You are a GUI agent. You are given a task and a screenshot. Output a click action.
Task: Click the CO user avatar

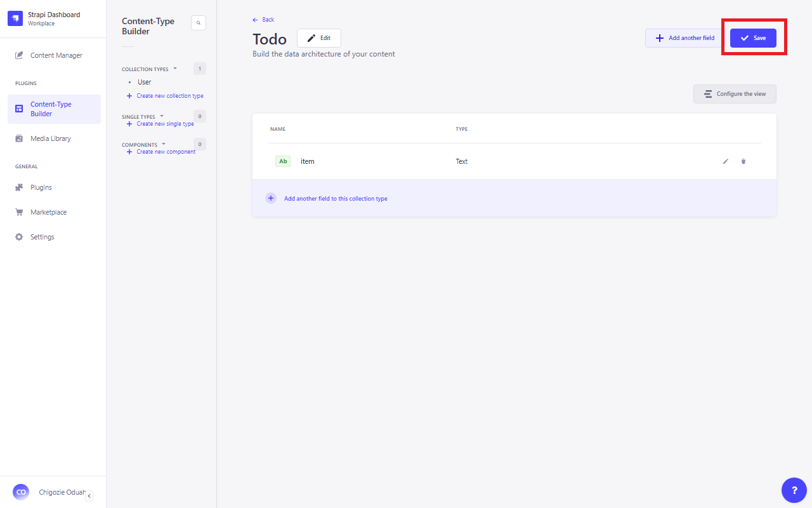point(21,492)
